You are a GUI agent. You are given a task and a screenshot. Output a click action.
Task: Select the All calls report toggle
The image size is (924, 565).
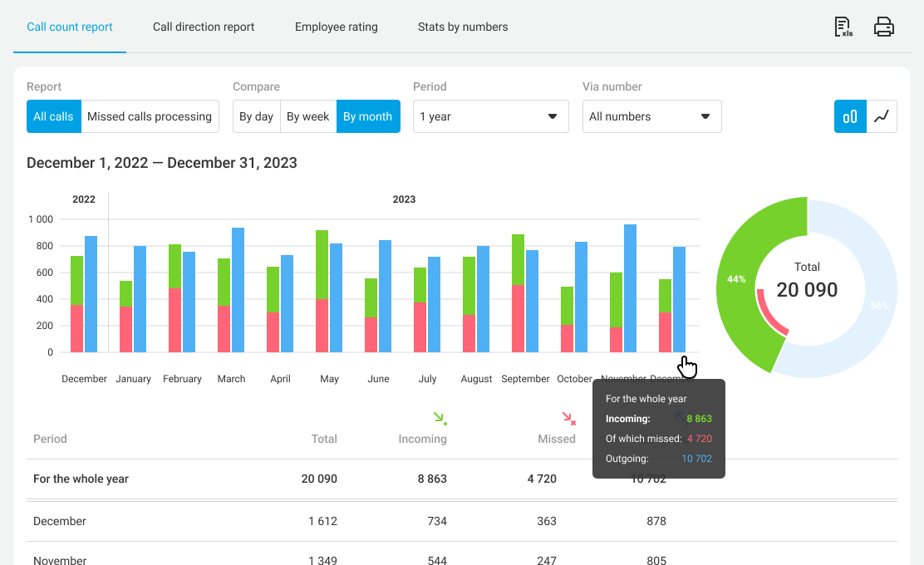(53, 116)
